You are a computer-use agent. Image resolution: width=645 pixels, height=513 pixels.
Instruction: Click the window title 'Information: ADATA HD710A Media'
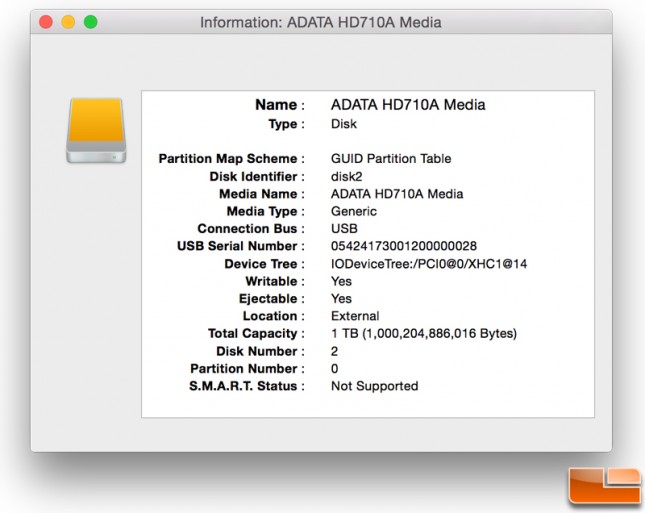point(320,22)
